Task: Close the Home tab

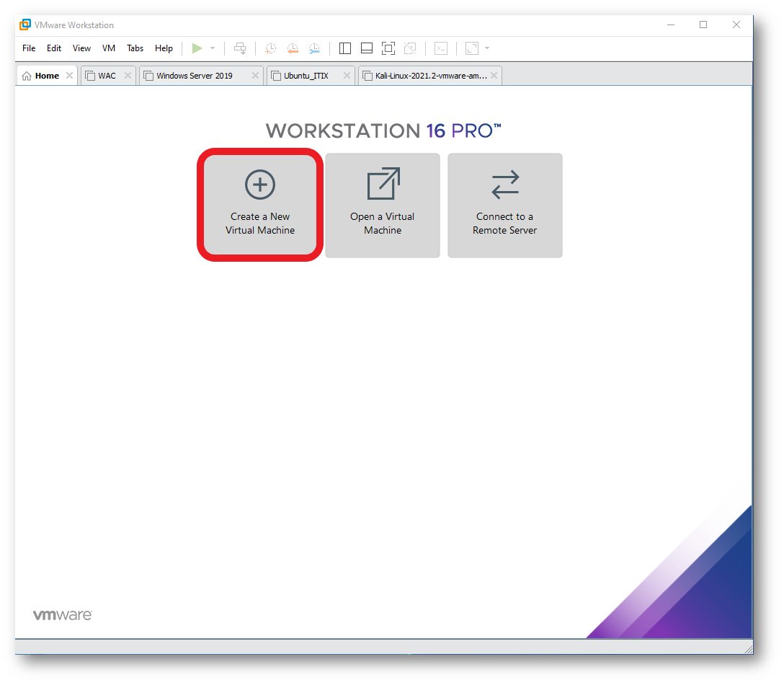Action: (69, 75)
